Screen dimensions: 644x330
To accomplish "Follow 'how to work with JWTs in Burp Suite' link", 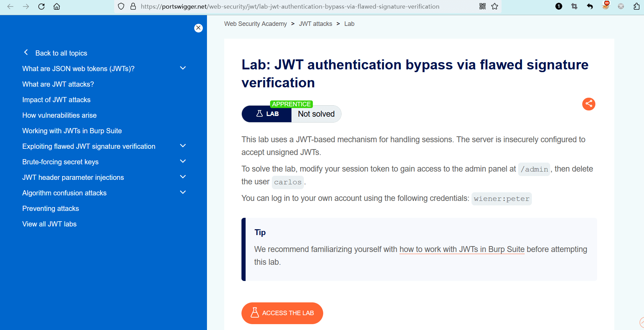I will 462,249.
